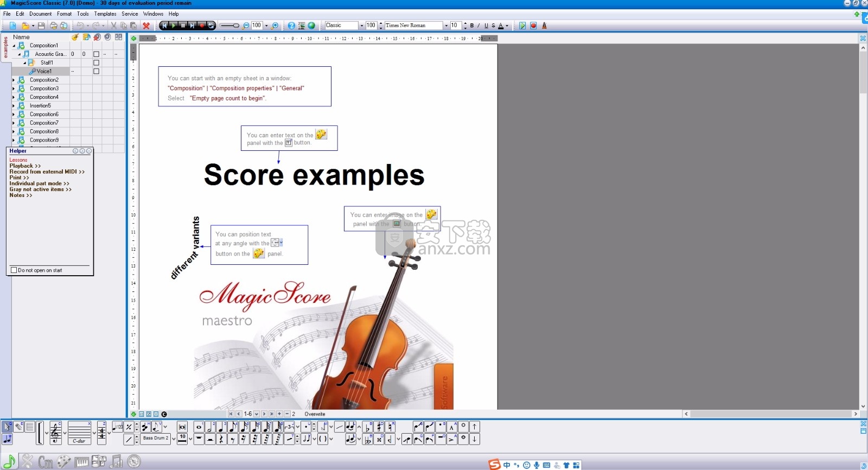Click the Cut scissors icon
868x470 pixels.
113,26
